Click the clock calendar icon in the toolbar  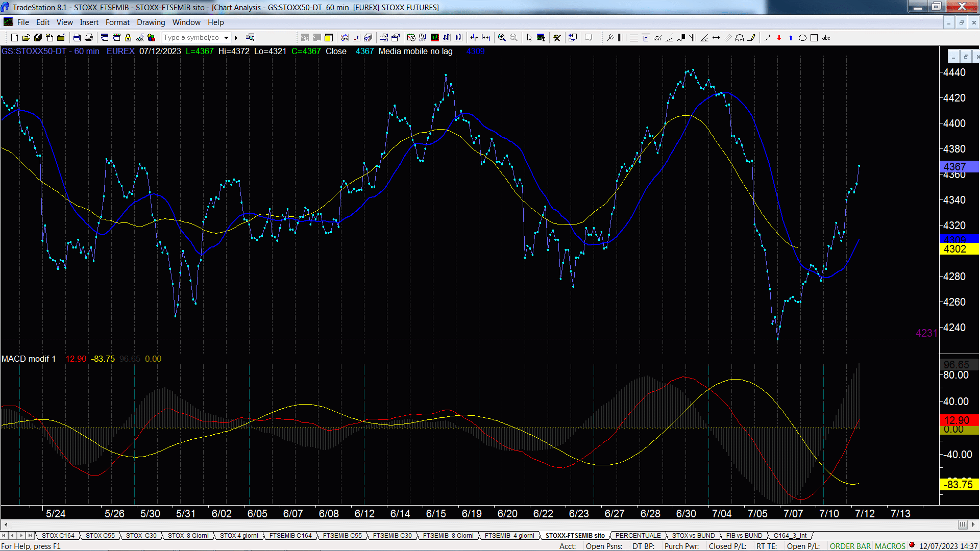tap(411, 37)
